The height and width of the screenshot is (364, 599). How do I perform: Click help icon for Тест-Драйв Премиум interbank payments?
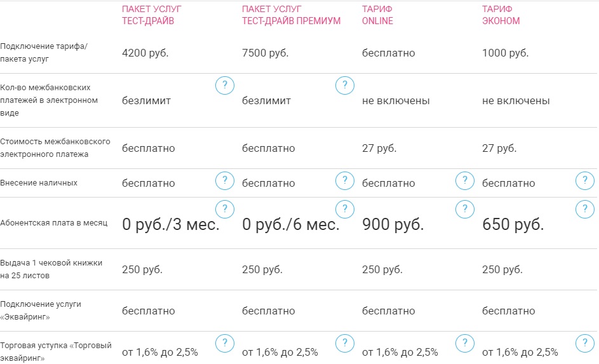[345, 85]
